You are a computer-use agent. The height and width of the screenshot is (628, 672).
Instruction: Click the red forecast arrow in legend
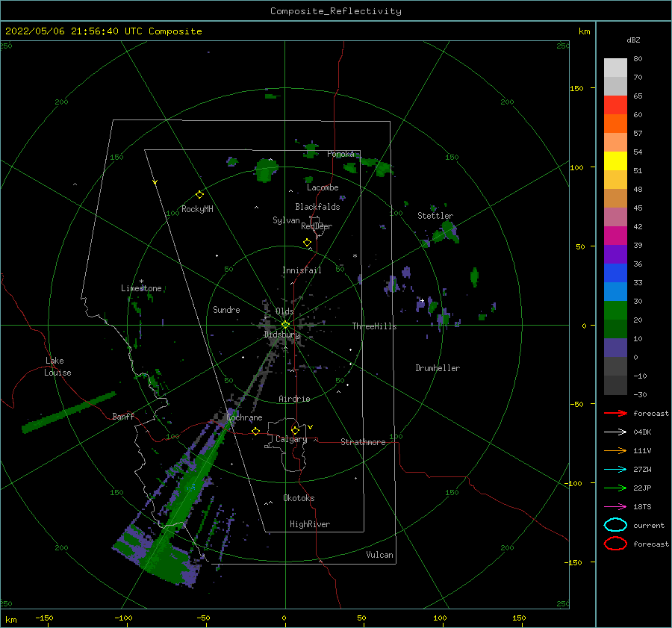click(x=615, y=413)
